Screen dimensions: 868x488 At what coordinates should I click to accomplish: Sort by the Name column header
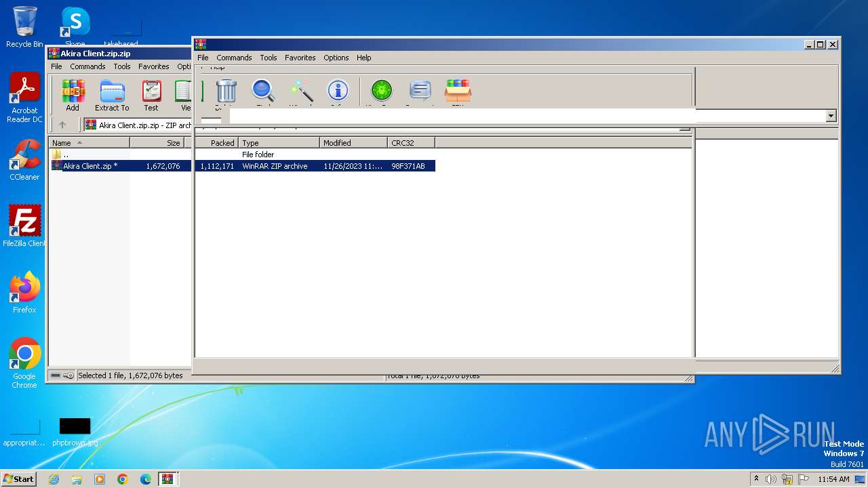pyautogui.click(x=90, y=143)
